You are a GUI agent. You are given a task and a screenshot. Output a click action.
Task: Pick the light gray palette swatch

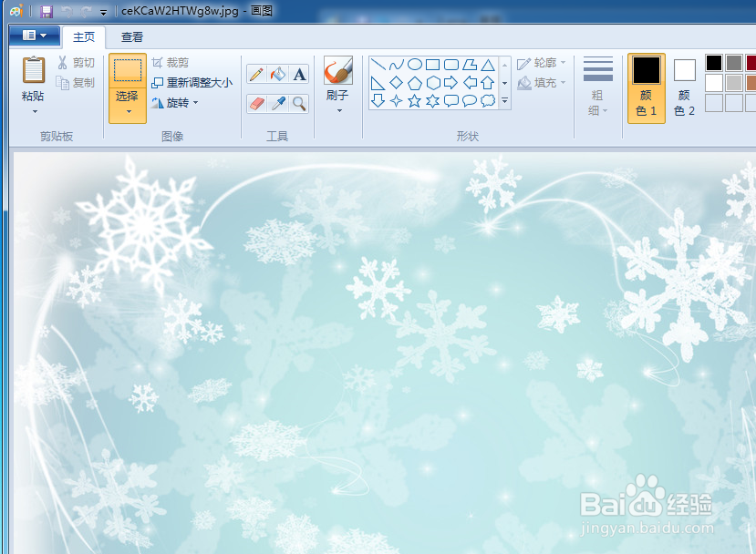pyautogui.click(x=734, y=82)
